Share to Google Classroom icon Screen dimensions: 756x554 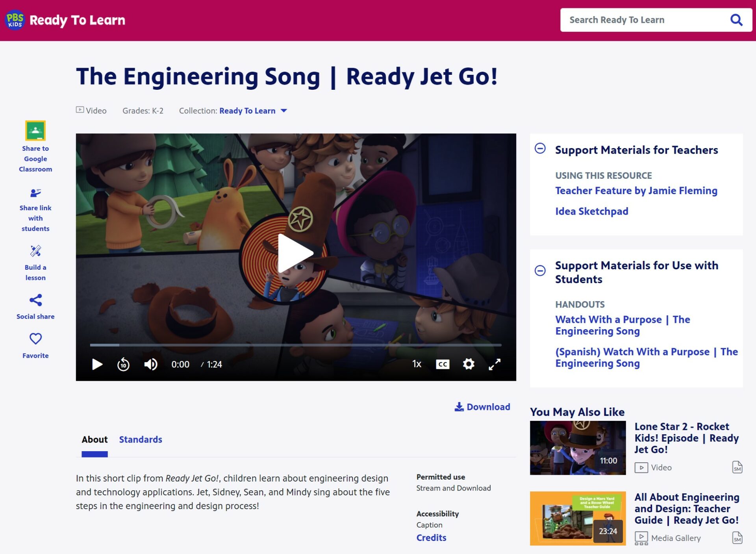[35, 130]
